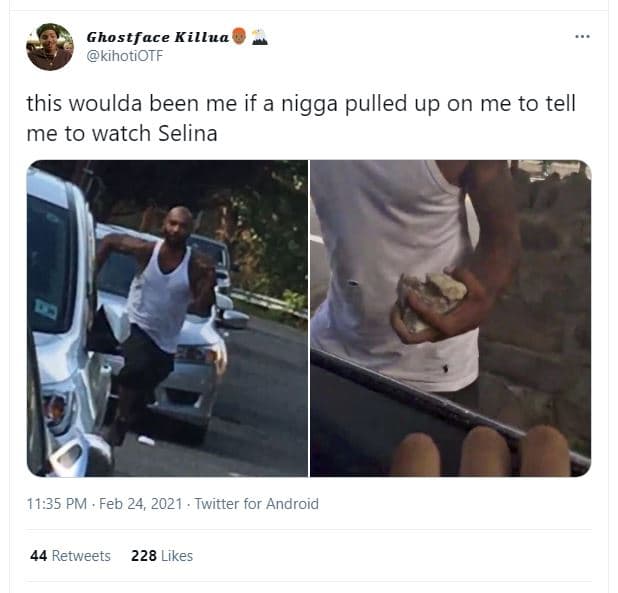618x593 pixels.
Task: View the Retweets list
Action: tap(71, 556)
